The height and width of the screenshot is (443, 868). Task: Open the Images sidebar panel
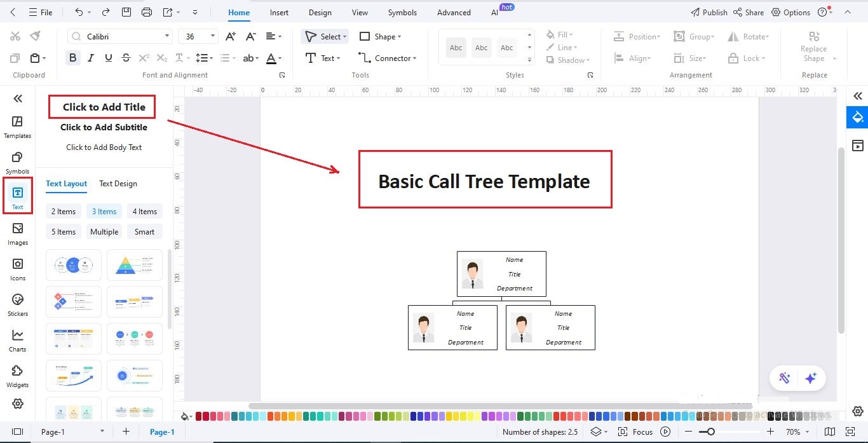pos(18,234)
